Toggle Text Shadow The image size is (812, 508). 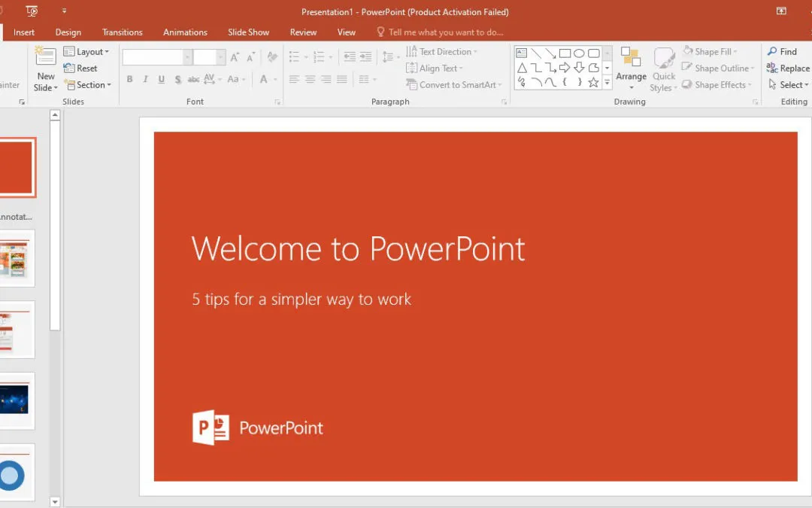coord(177,79)
